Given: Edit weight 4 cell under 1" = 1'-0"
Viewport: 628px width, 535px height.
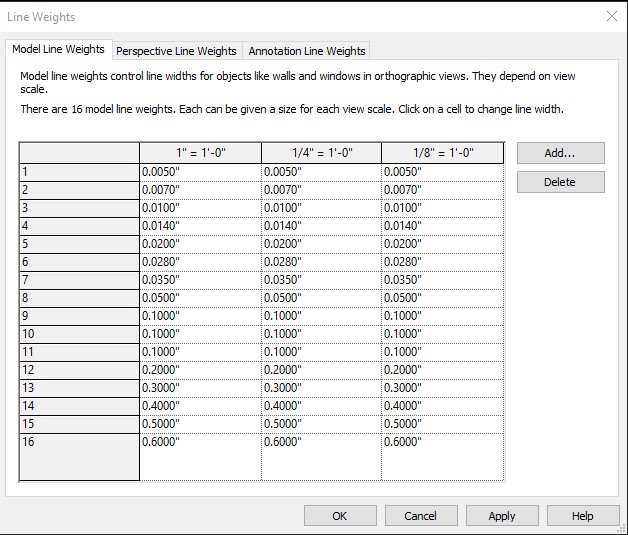Looking at the screenshot, I should tap(201, 226).
